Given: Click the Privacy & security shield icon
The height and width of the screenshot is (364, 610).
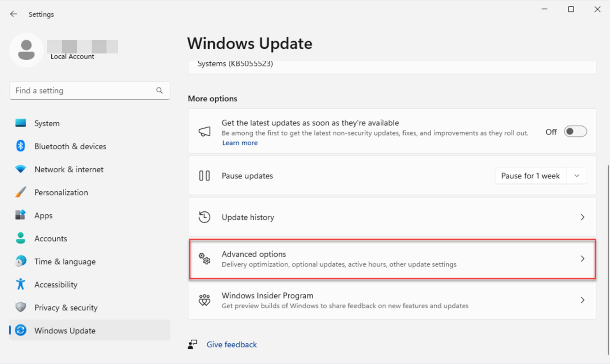Looking at the screenshot, I should tap(21, 307).
